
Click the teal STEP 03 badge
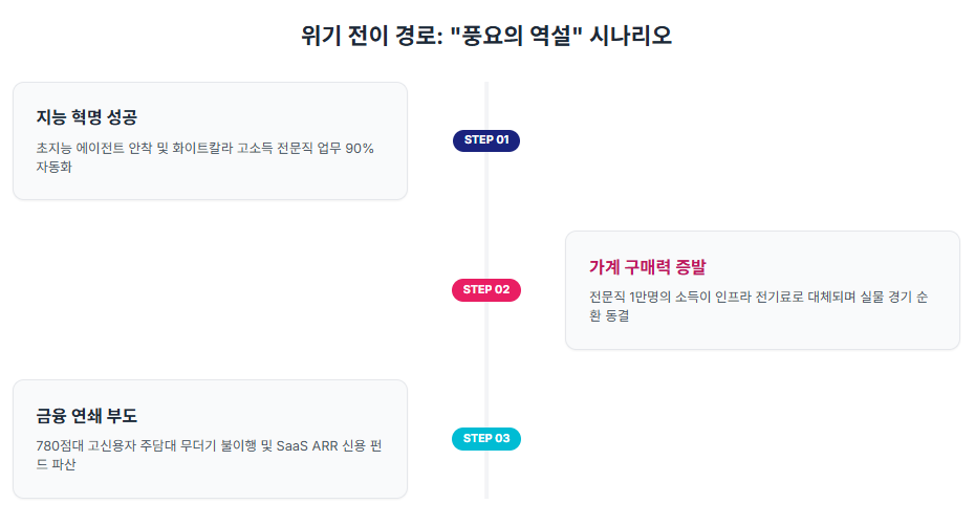(x=486, y=439)
